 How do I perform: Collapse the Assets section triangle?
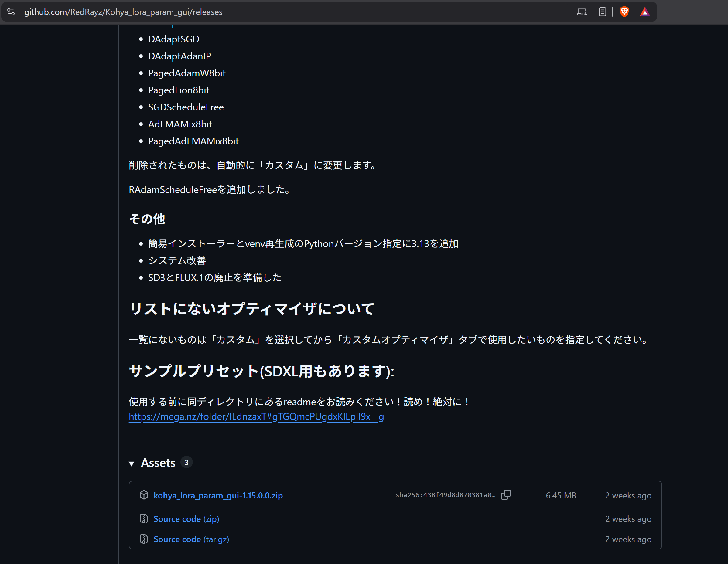132,464
